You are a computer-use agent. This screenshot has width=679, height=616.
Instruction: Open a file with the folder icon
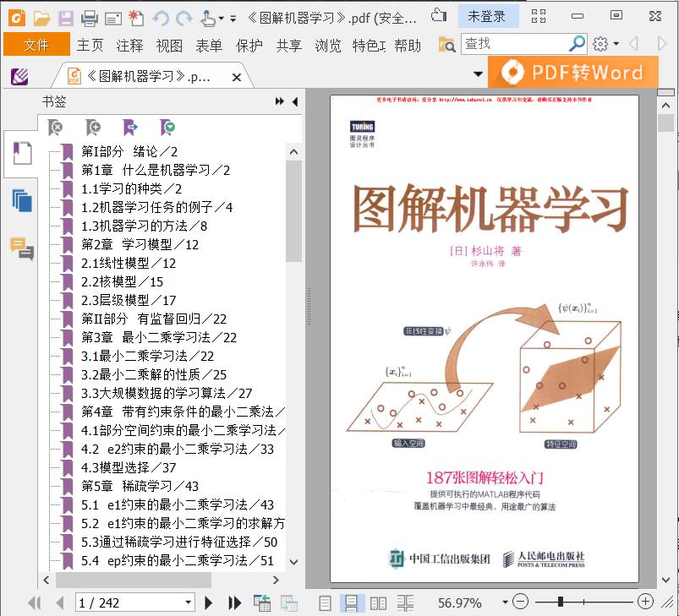(x=41, y=19)
